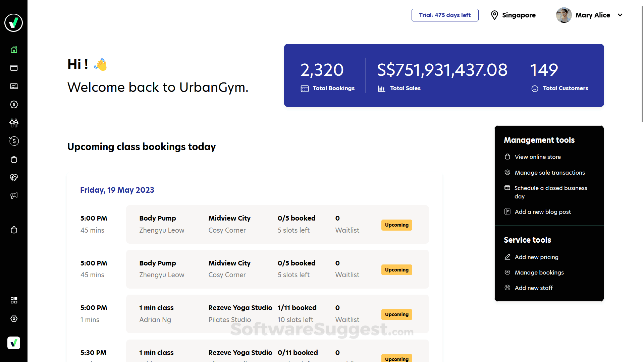This screenshot has height=362, width=644.
Task: Click Add new staff link
Action: click(534, 288)
